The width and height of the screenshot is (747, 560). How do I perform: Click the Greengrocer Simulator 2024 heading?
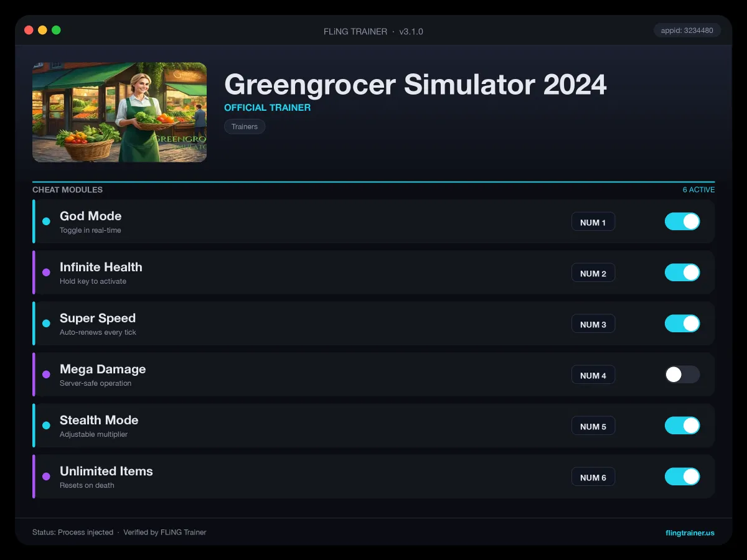coord(415,84)
